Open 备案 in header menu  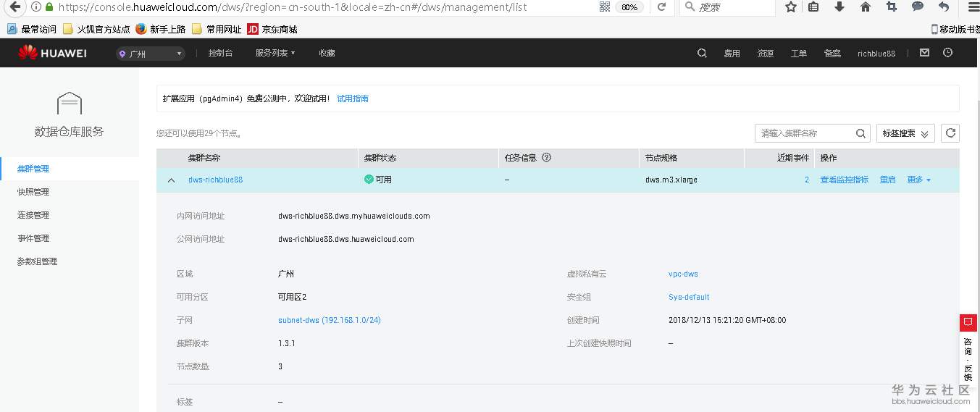click(832, 54)
